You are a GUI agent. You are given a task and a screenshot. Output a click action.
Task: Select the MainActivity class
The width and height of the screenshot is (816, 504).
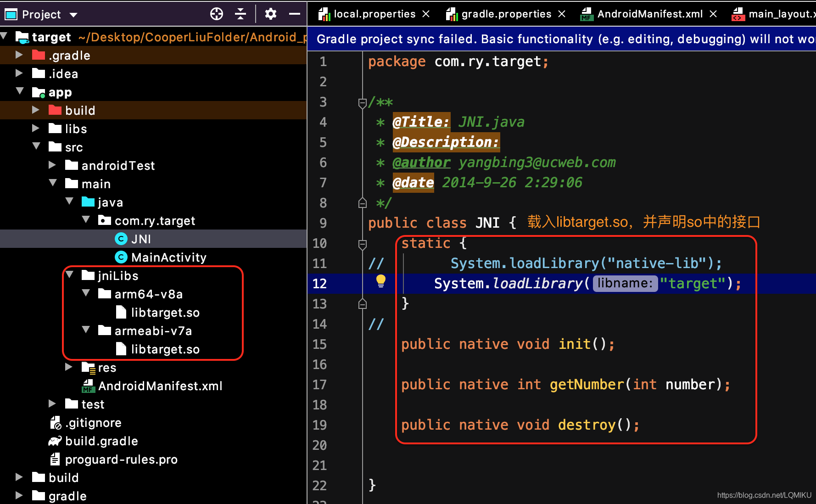(x=153, y=257)
